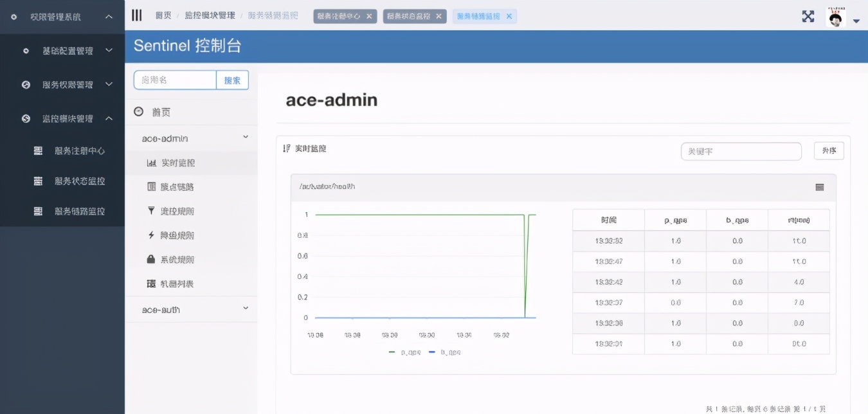Open the dropdown arrow beside the avatar
The width and height of the screenshot is (868, 414).
(856, 21)
